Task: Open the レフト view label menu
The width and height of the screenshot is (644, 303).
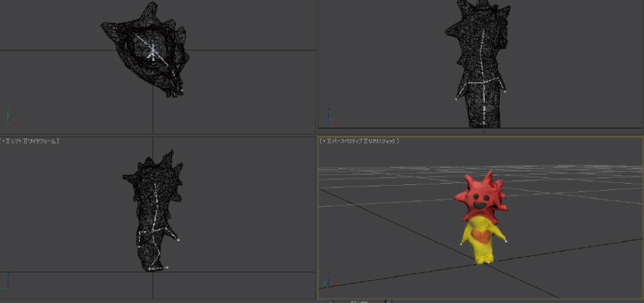Action: 15,141
